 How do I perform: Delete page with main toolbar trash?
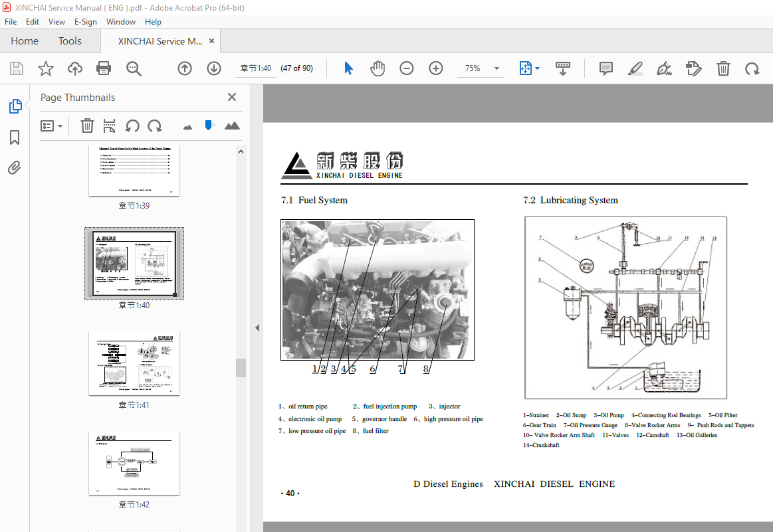coord(723,68)
